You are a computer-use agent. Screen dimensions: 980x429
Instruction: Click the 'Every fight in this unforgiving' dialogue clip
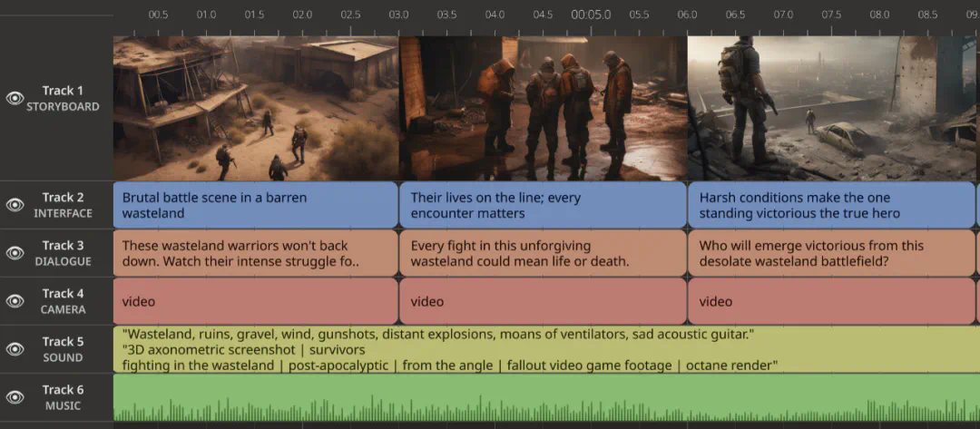pos(543,253)
